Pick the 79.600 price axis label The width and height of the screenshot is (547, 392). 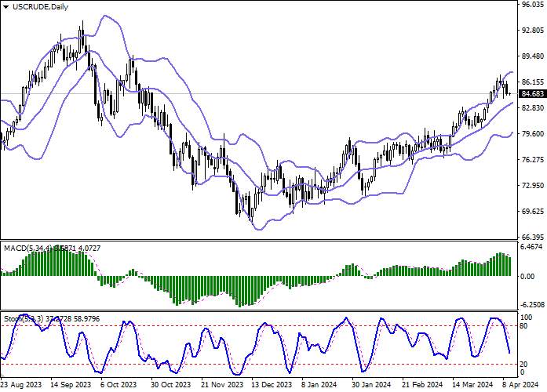pyautogui.click(x=533, y=134)
